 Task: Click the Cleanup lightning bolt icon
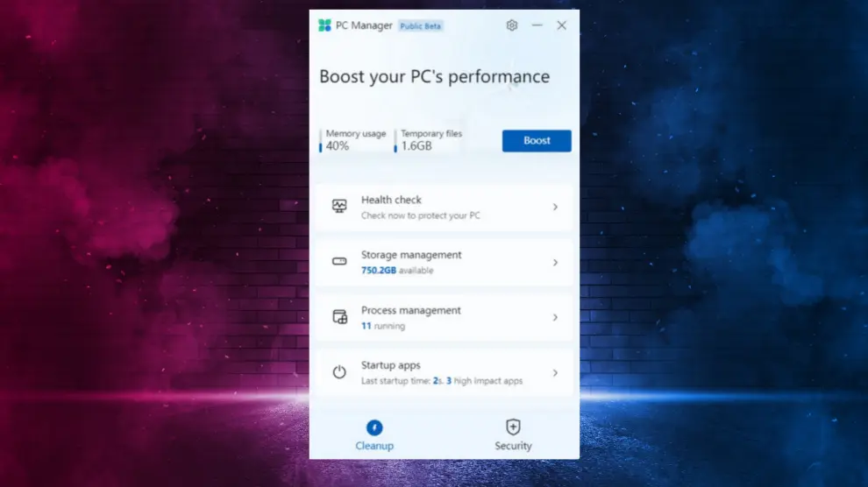tap(374, 427)
